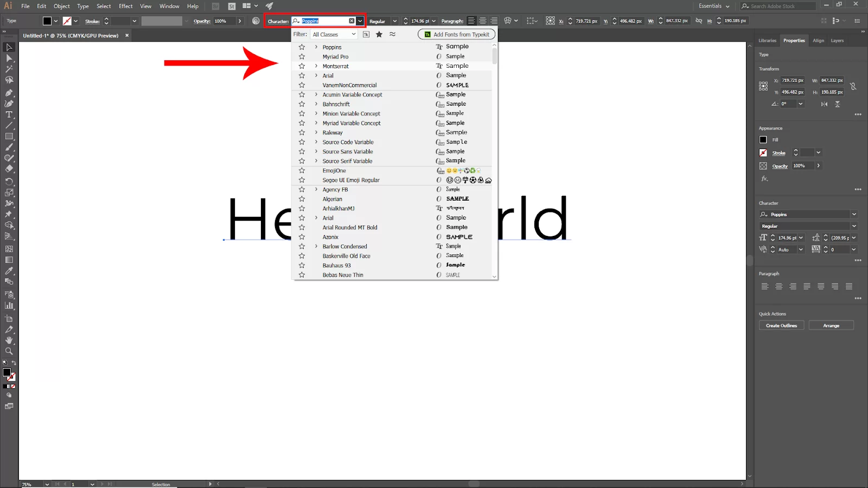The width and height of the screenshot is (868, 488).
Task: Select the Direct Selection tool
Action: pos(9,58)
